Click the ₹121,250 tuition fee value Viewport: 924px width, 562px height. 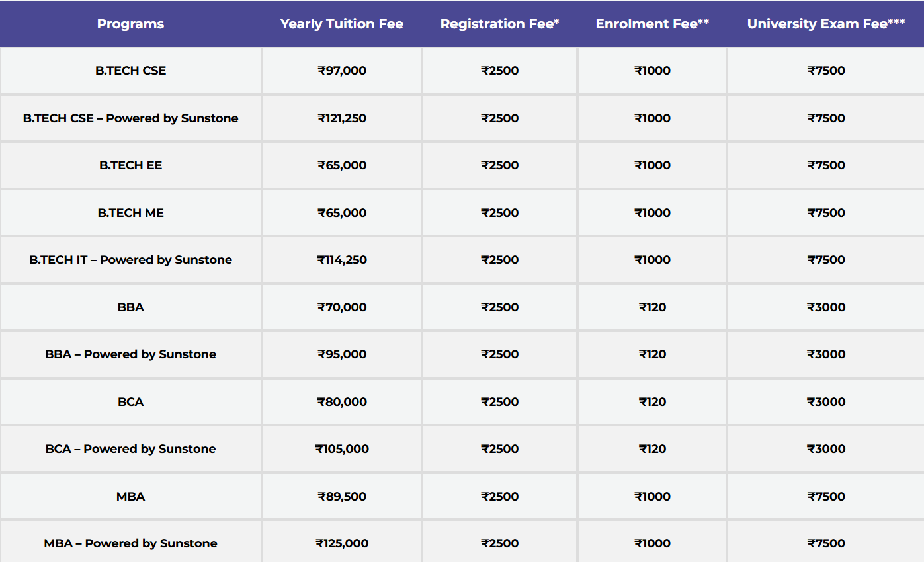[x=341, y=118]
